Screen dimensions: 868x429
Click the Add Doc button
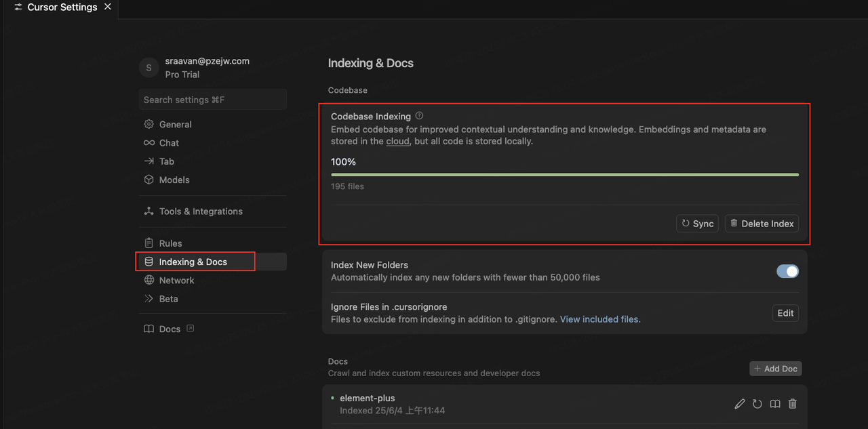coord(776,369)
